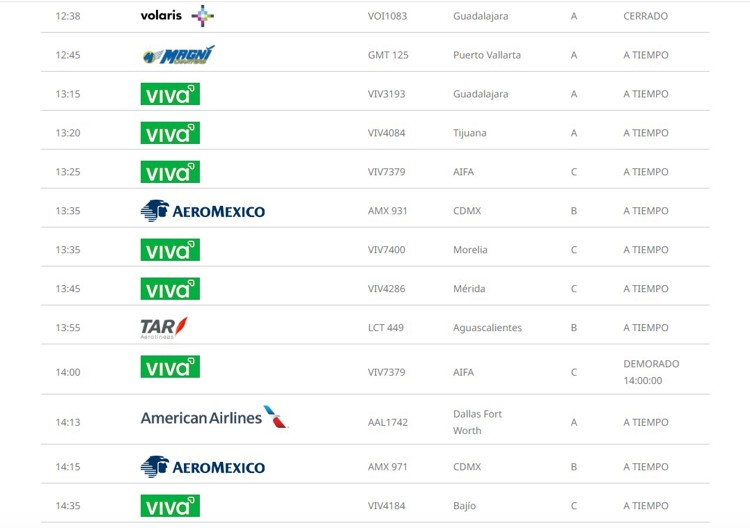Select the TAR Aerolineas logo

pyautogui.click(x=164, y=328)
